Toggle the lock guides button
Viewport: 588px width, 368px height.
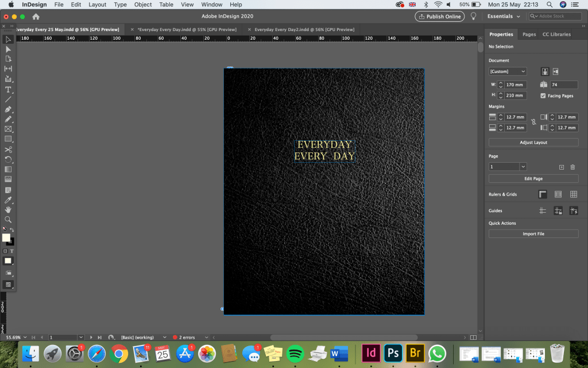[x=558, y=211]
